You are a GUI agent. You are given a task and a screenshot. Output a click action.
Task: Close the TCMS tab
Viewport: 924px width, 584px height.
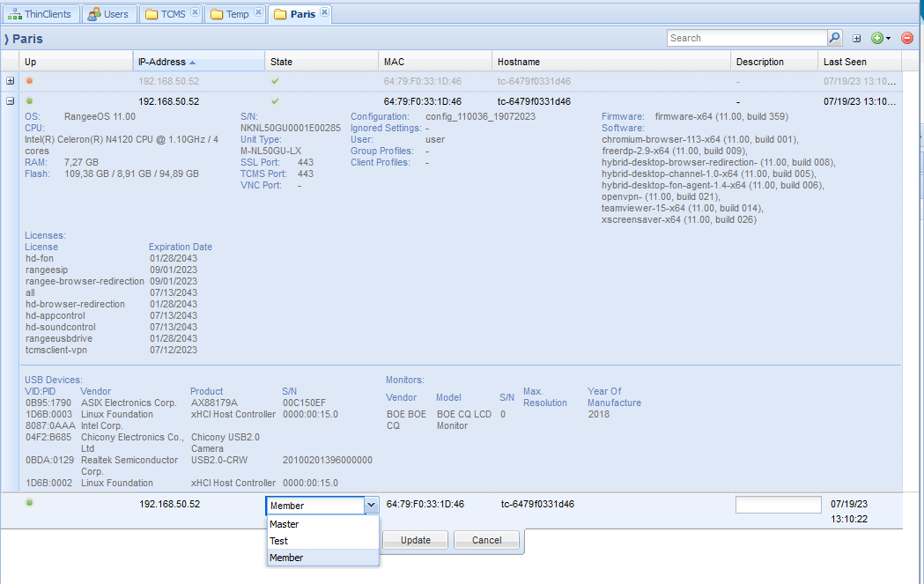pyautogui.click(x=194, y=12)
